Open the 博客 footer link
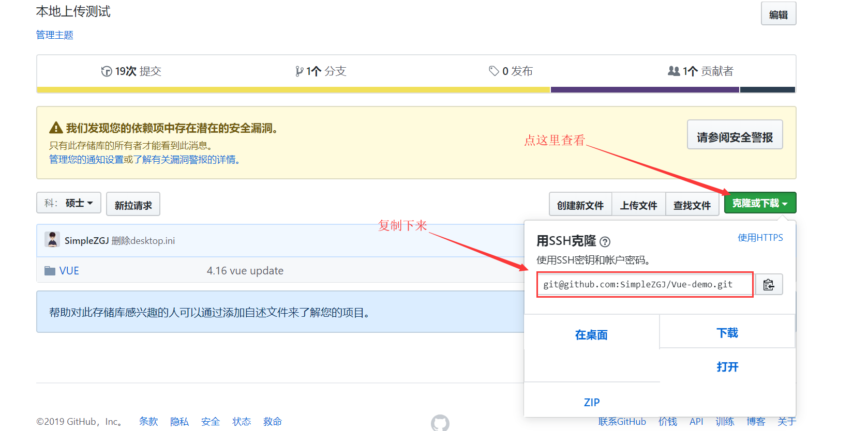The width and height of the screenshot is (868, 431). (756, 422)
